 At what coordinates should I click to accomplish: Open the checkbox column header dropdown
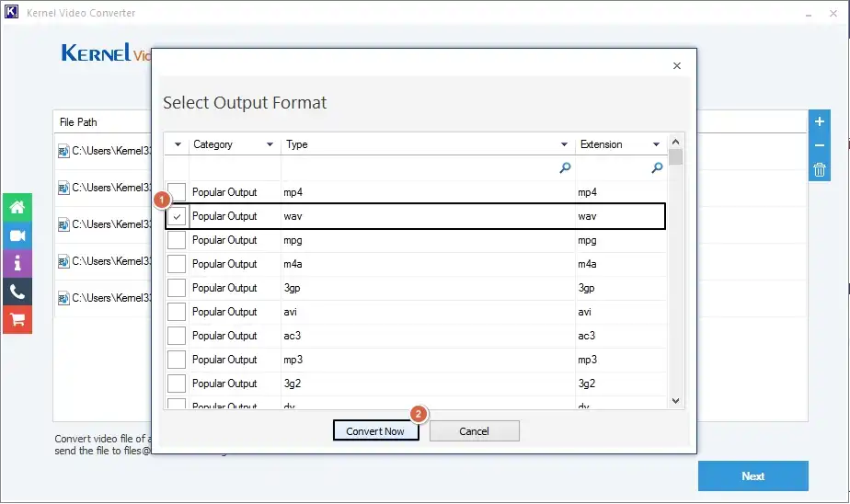click(x=178, y=144)
